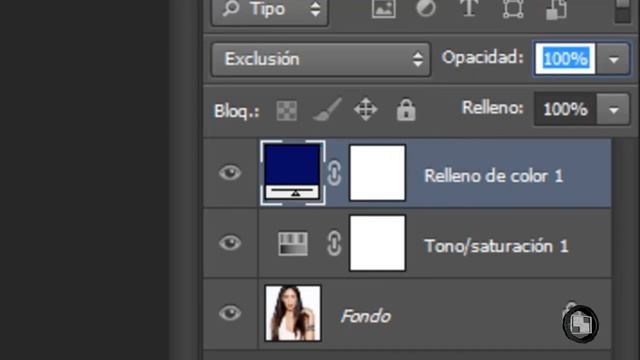640x360 pixels.
Task: Hide the Relleno de color 1 layer
Action: 230,173
